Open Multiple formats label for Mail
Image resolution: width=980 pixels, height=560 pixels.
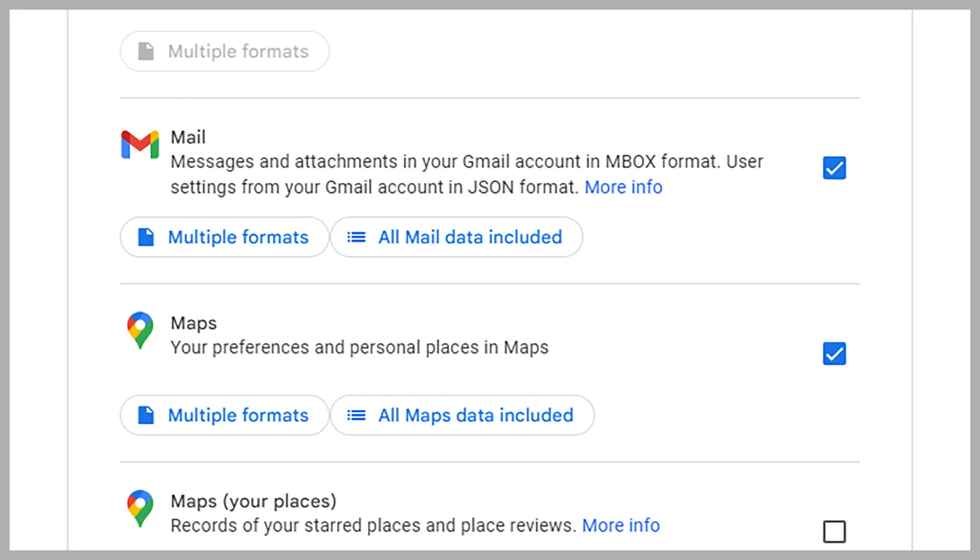click(x=238, y=237)
